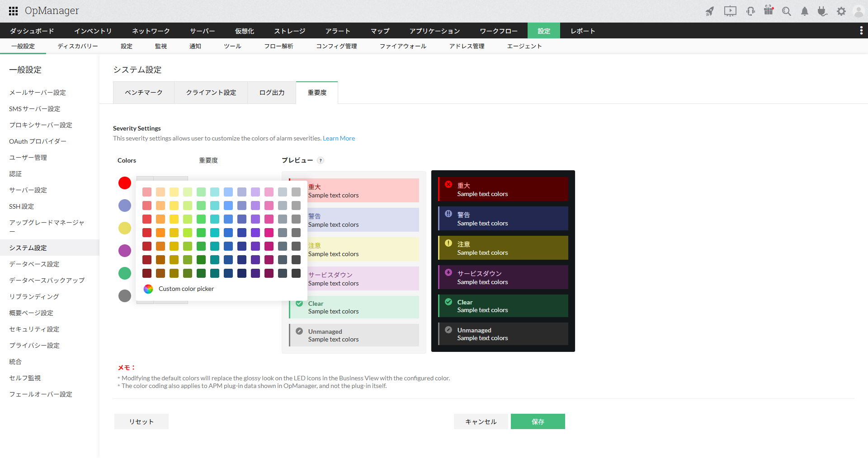Follow the Learn More link
The image size is (868, 458).
[339, 138]
